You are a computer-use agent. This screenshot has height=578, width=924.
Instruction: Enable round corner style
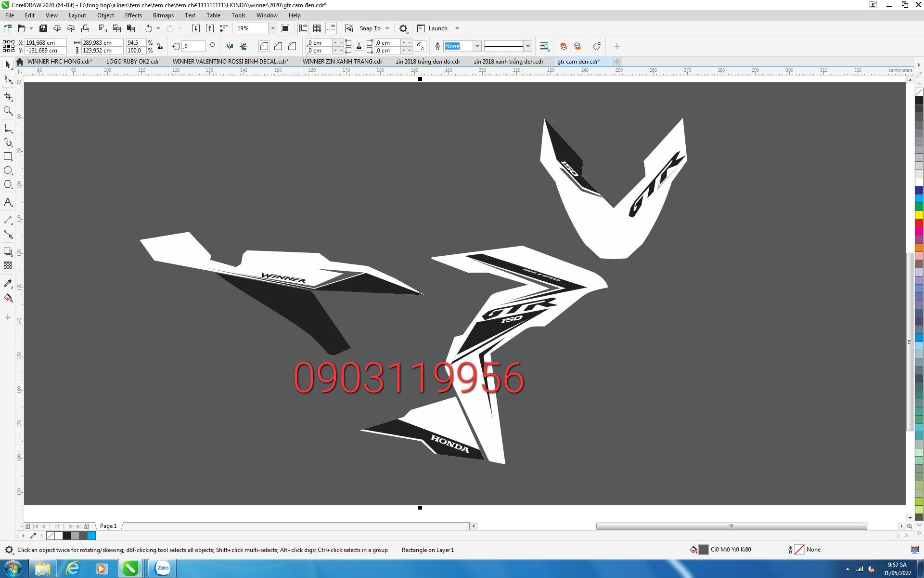click(264, 46)
